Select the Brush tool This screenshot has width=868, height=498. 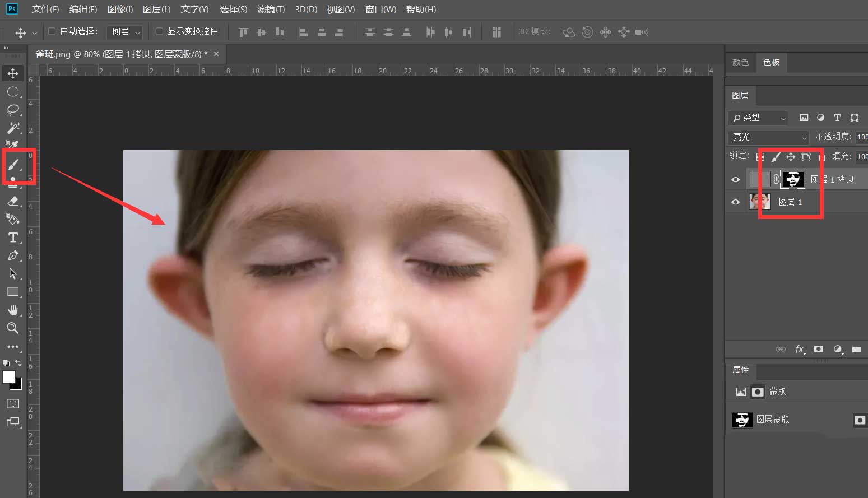pyautogui.click(x=13, y=164)
